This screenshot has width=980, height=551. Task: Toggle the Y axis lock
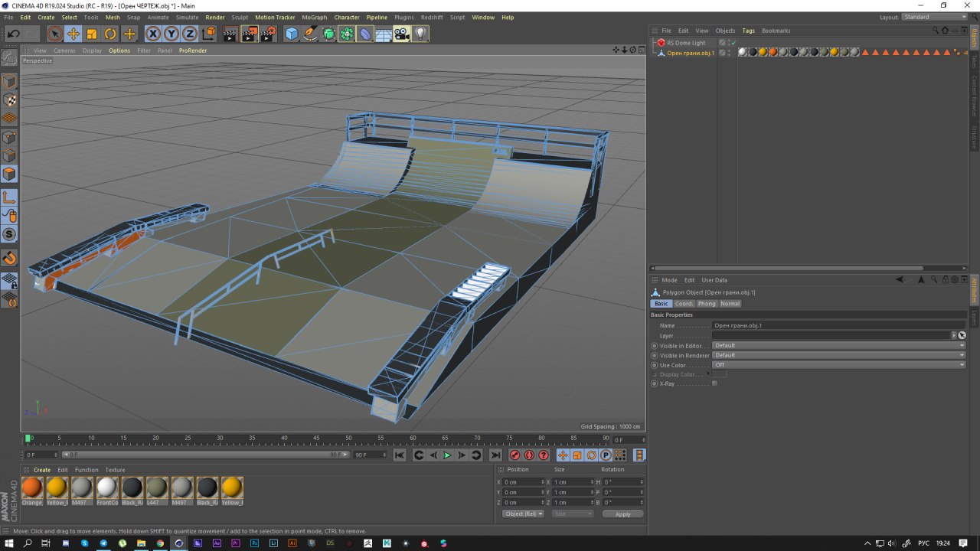click(171, 34)
